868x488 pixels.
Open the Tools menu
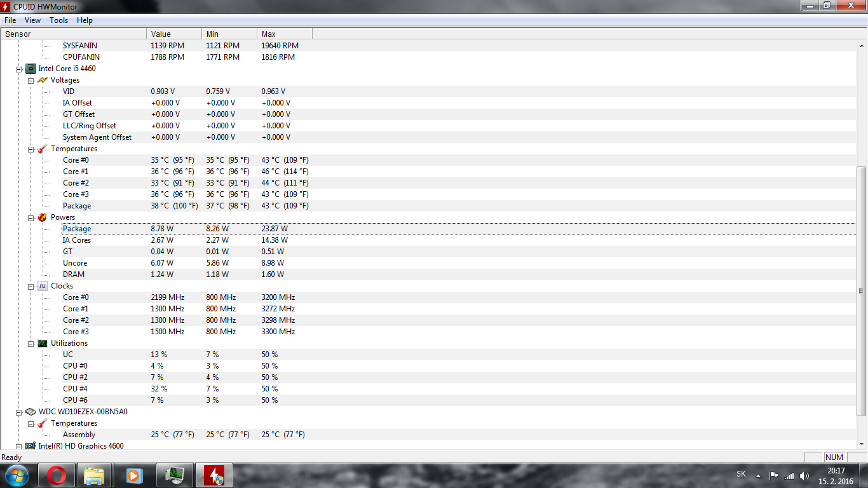(x=59, y=20)
